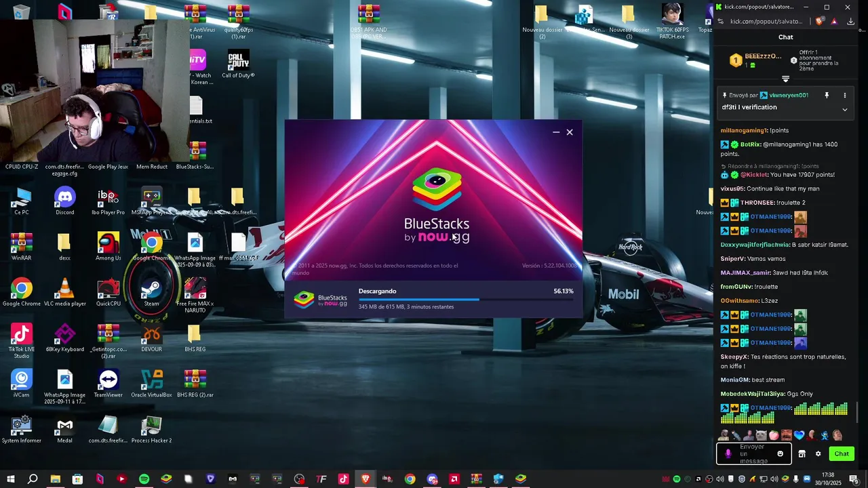Open the BHS REG folder

(x=195, y=338)
